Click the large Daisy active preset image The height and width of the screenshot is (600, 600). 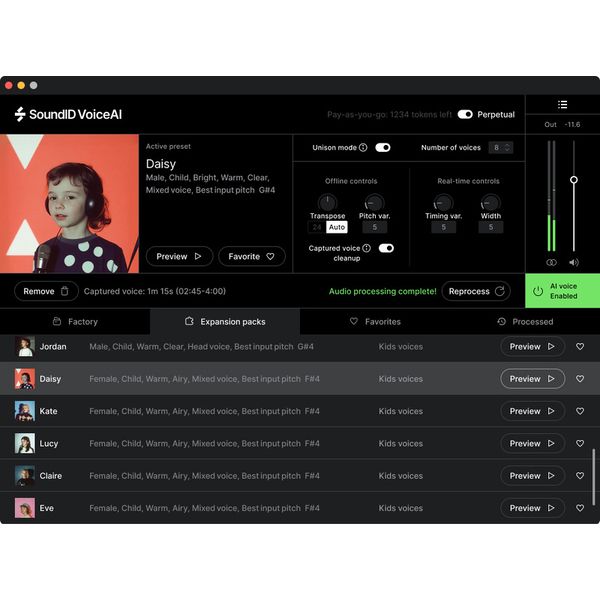tap(69, 204)
